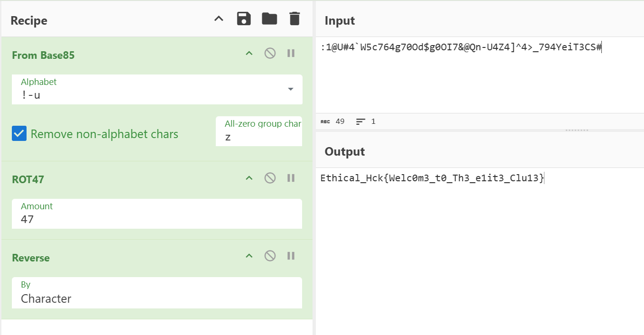644x335 pixels.
Task: Click the ROT47 Amount field
Action: coord(156,219)
